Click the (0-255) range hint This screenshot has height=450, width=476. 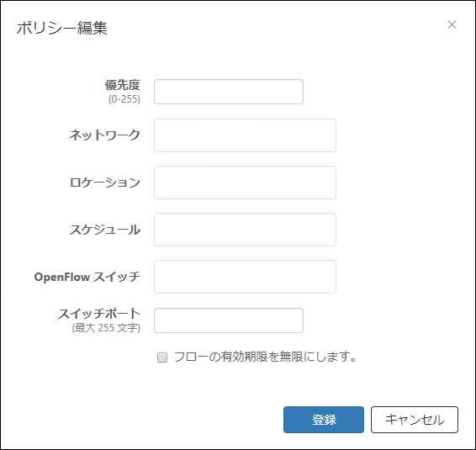click(124, 99)
